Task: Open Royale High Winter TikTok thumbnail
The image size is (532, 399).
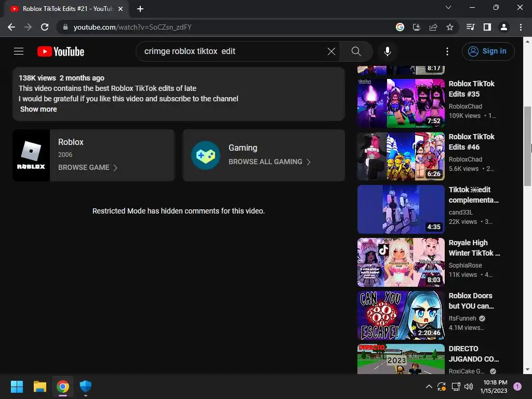Action: click(x=401, y=262)
